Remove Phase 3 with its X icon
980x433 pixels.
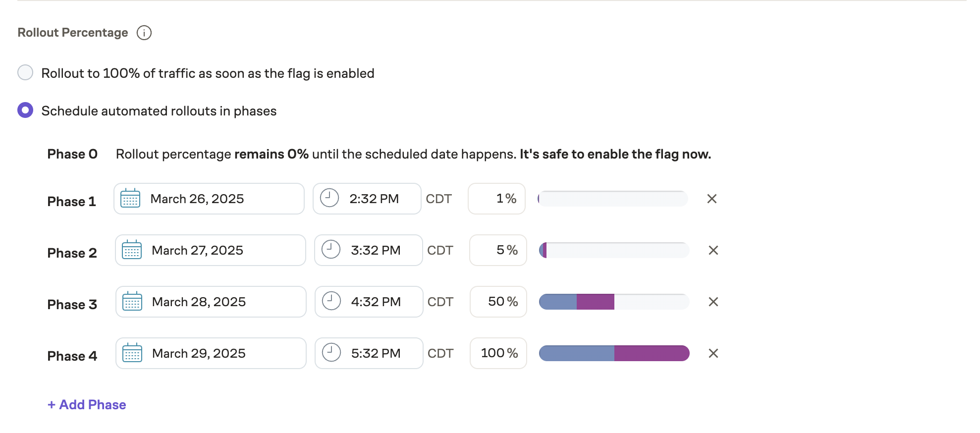click(713, 302)
